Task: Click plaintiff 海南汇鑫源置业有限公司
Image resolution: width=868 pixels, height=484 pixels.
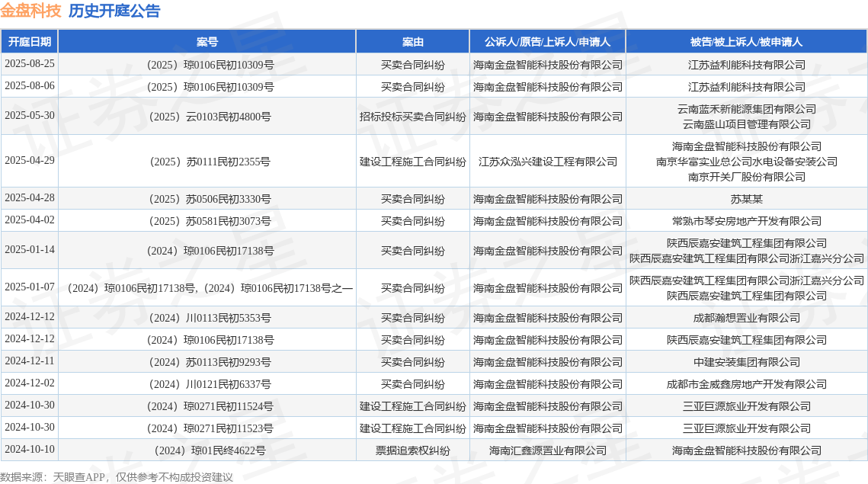Action: click(547, 450)
